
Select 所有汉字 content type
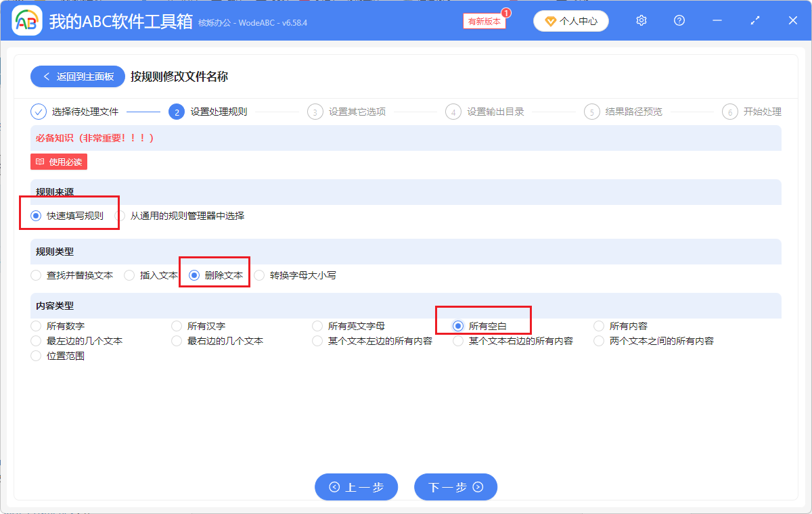[x=176, y=325]
